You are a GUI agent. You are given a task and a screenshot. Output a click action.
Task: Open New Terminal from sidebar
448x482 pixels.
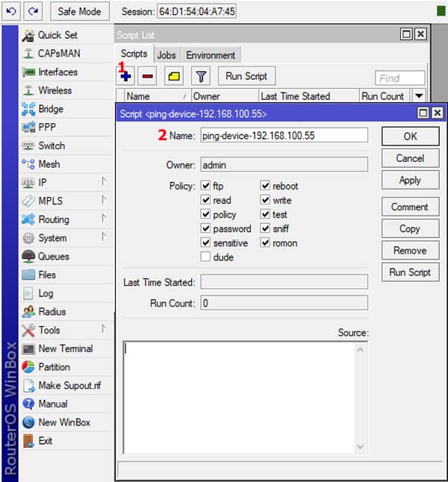(65, 348)
